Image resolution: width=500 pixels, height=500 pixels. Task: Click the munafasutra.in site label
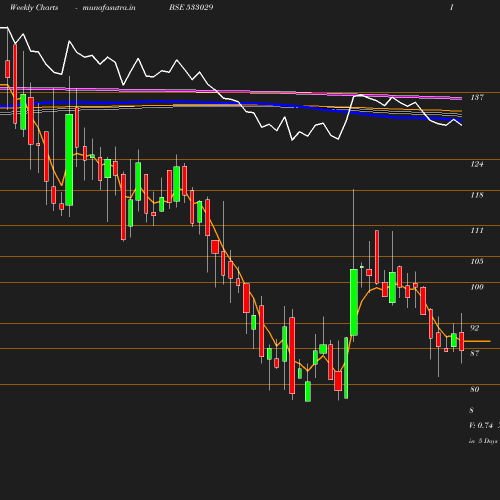(109, 7)
